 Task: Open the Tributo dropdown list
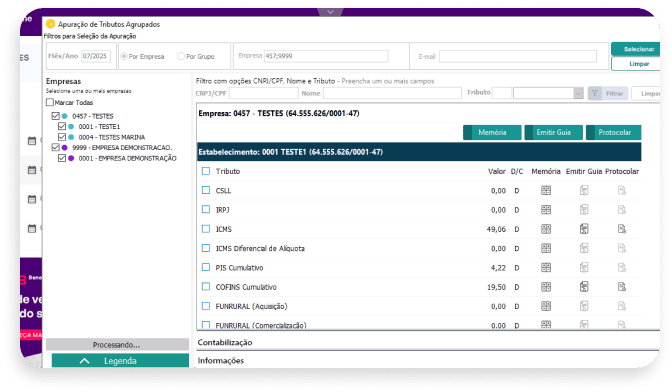(x=578, y=93)
